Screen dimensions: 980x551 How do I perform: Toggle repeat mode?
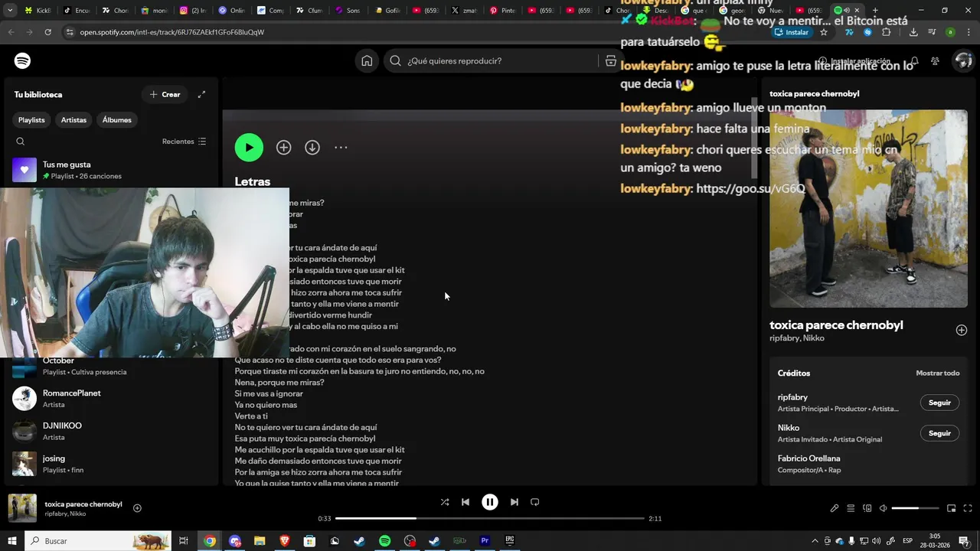(x=535, y=502)
